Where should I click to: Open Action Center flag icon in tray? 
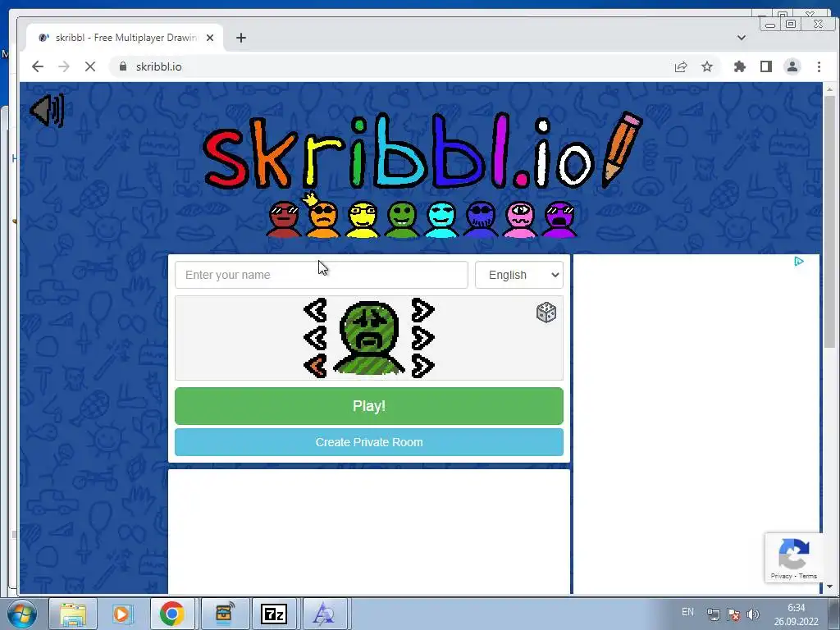coord(733,614)
